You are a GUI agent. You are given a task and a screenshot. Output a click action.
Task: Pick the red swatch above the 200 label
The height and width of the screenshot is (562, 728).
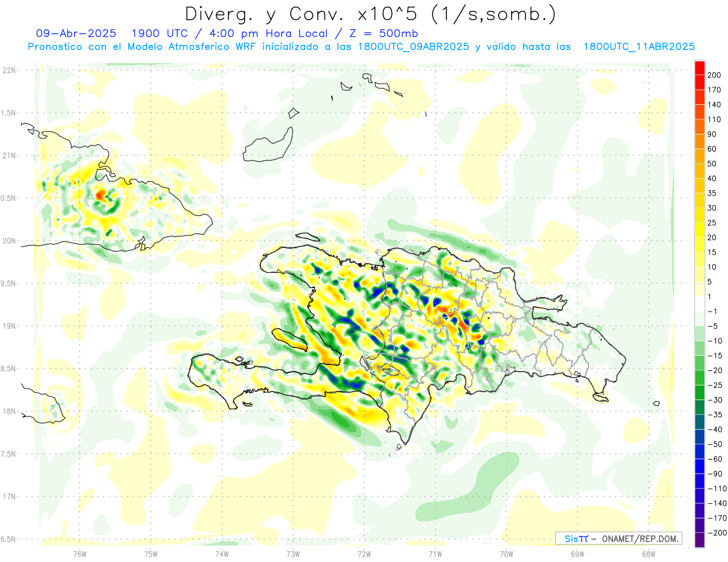point(699,68)
